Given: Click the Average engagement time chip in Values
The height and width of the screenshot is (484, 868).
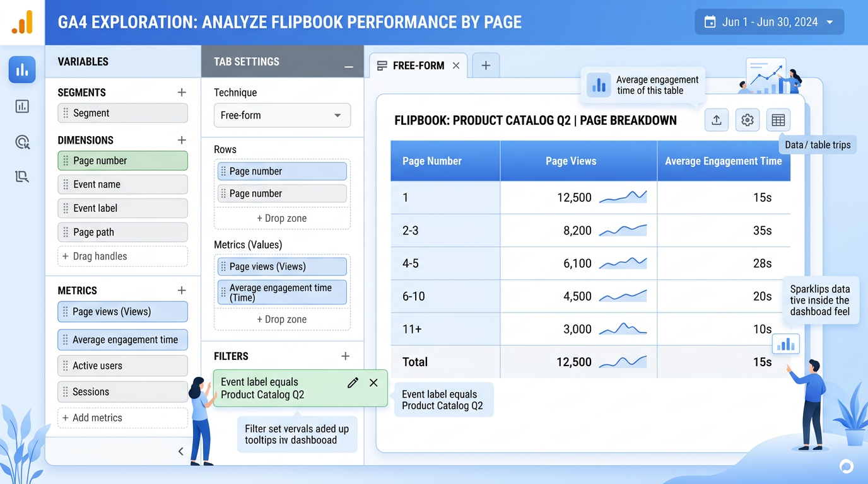Looking at the screenshot, I should pos(282,292).
